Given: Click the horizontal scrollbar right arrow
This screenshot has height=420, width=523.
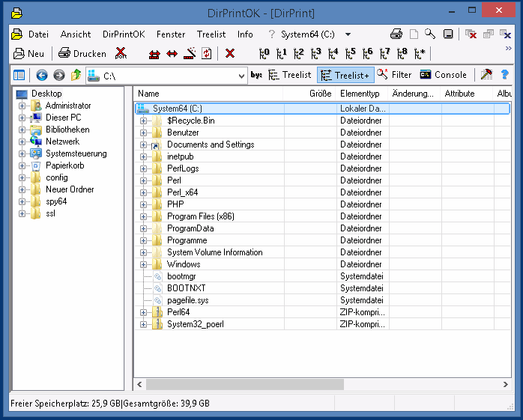Looking at the screenshot, I should [x=506, y=385].
